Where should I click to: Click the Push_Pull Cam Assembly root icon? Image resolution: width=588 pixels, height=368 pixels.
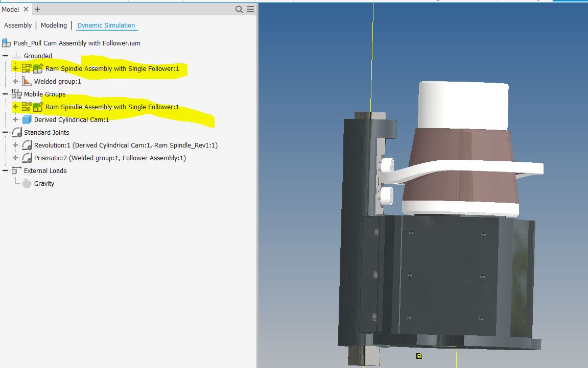point(6,43)
